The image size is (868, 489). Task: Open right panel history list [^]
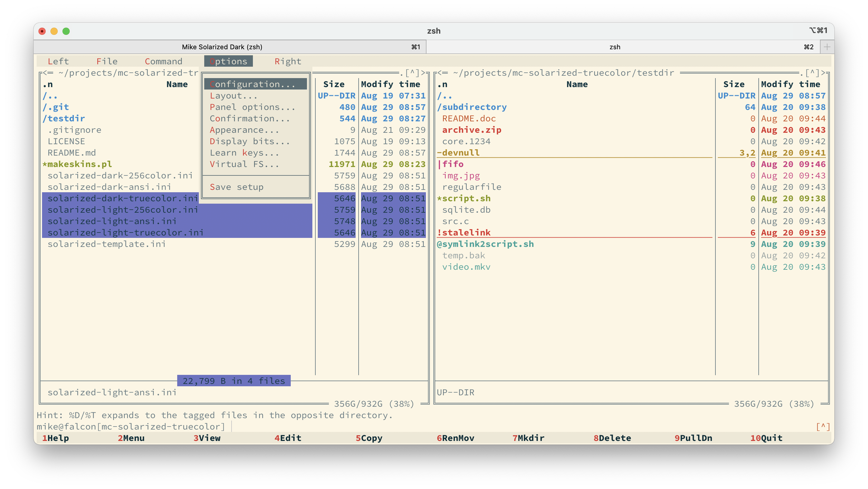(x=812, y=73)
